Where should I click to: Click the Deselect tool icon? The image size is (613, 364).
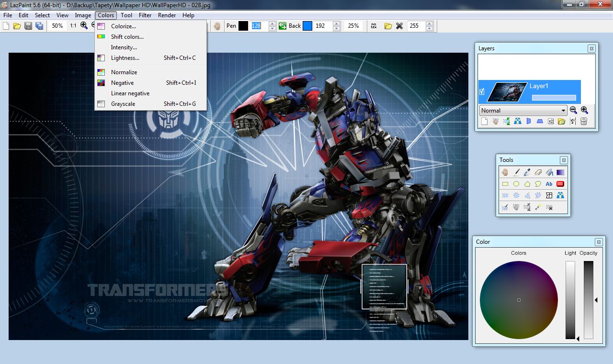click(549, 207)
